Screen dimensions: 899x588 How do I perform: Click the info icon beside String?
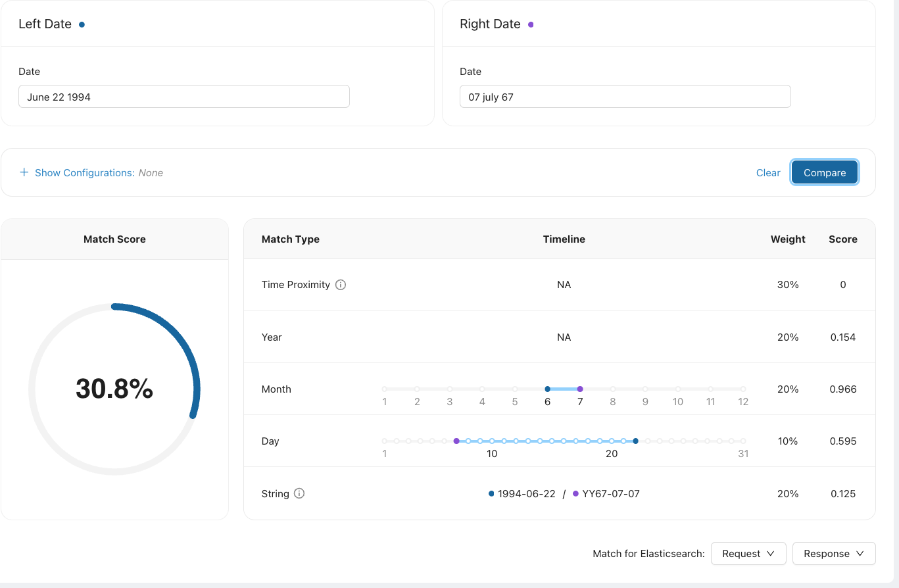pyautogui.click(x=299, y=493)
